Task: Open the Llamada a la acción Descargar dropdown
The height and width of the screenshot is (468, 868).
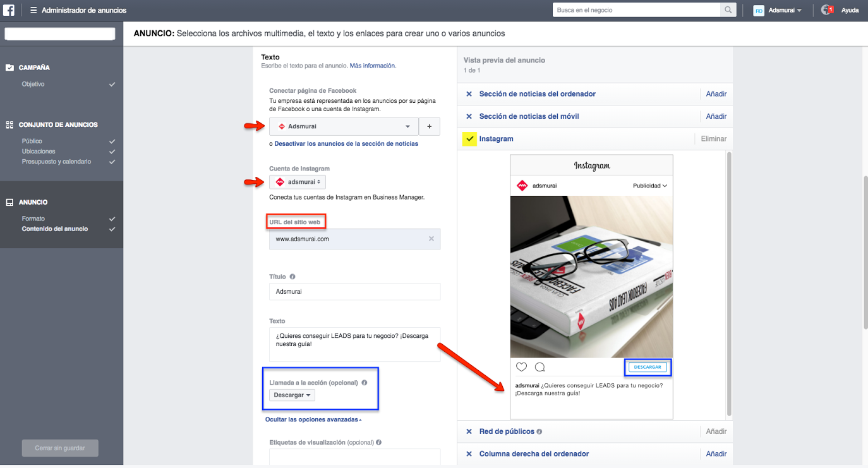Action: click(x=291, y=394)
